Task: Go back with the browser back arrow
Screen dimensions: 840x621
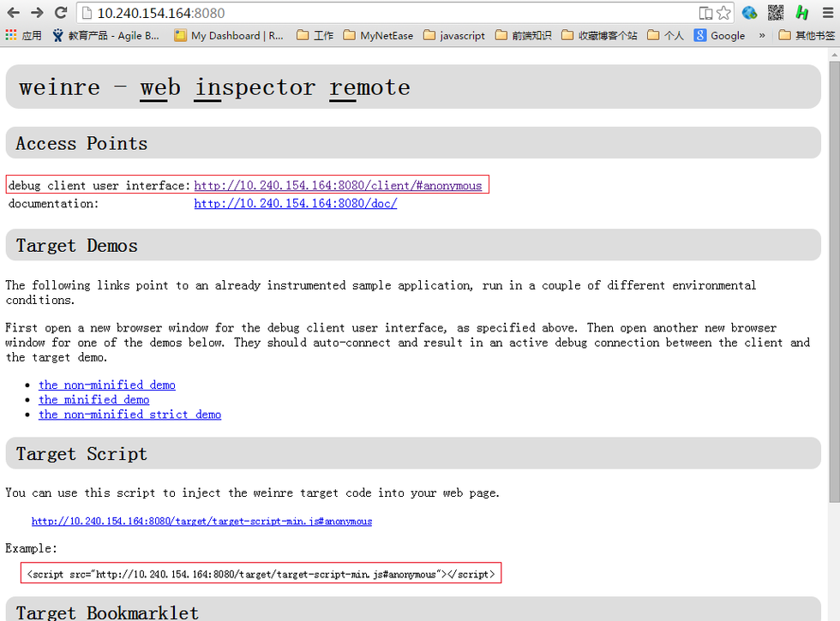Action: pos(14,12)
